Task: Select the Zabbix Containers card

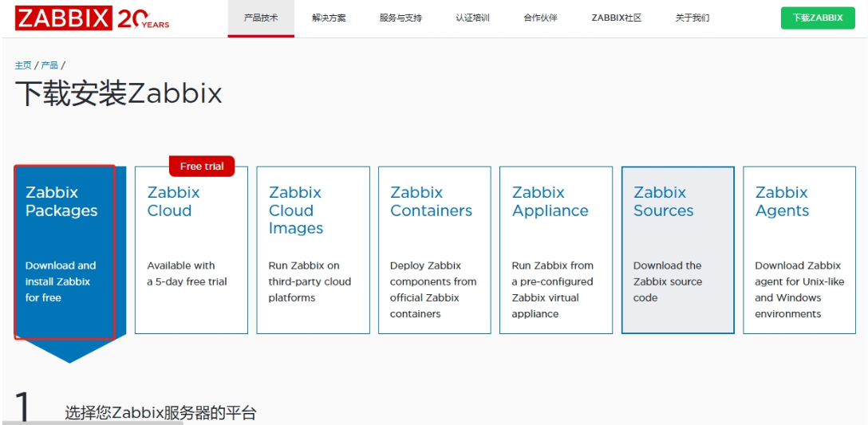Action: pyautogui.click(x=435, y=250)
